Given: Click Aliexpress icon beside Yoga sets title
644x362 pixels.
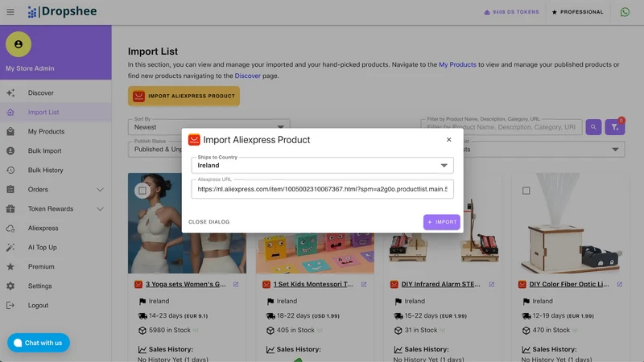Looking at the screenshot, I should tap(138, 284).
